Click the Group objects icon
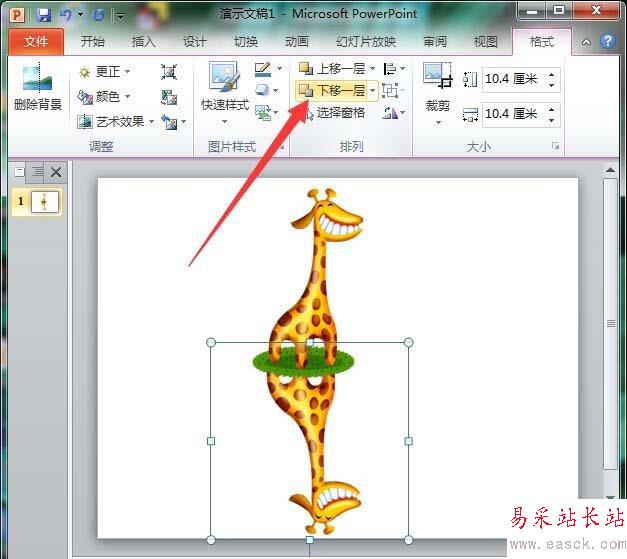Image resolution: width=627 pixels, height=559 pixels. pyautogui.click(x=390, y=90)
